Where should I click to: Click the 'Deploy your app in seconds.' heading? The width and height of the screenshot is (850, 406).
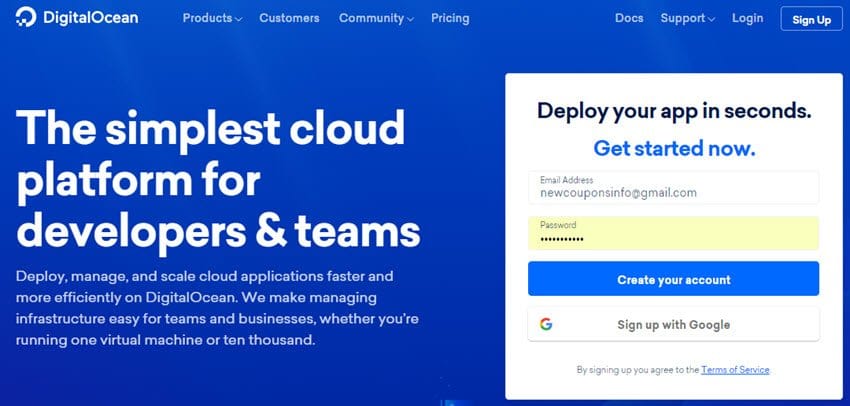674,111
